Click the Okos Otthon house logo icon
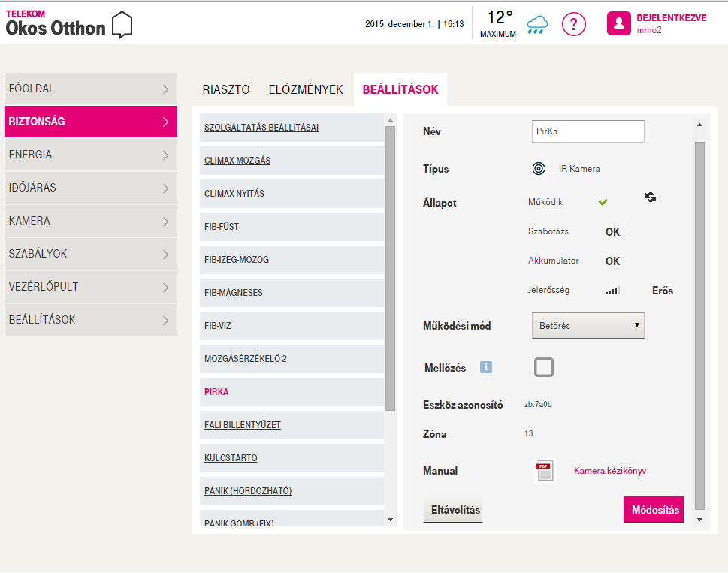The height and width of the screenshot is (573, 728). [122, 24]
